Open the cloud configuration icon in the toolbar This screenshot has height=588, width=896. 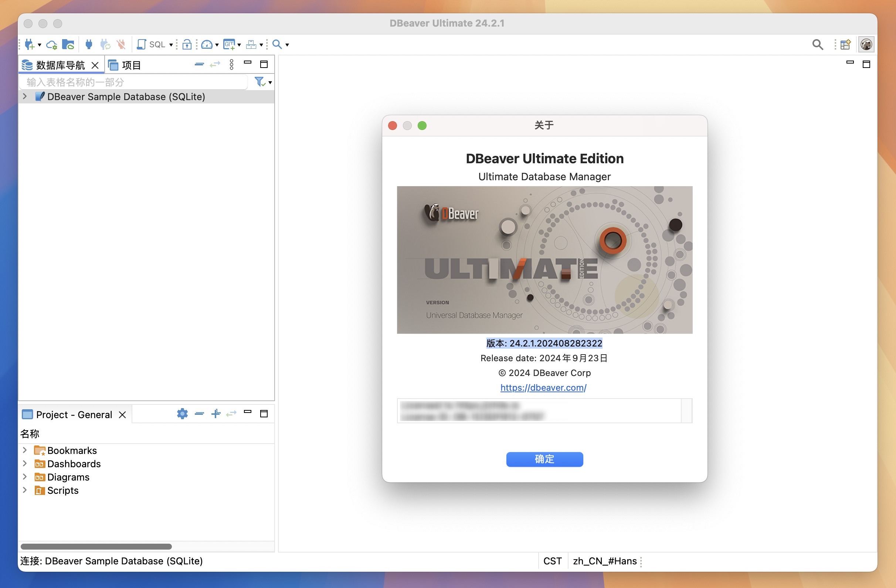pyautogui.click(x=52, y=45)
